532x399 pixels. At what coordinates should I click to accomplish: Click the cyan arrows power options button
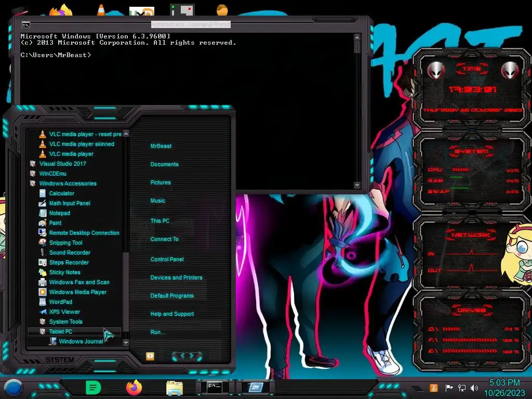pyautogui.click(x=187, y=355)
